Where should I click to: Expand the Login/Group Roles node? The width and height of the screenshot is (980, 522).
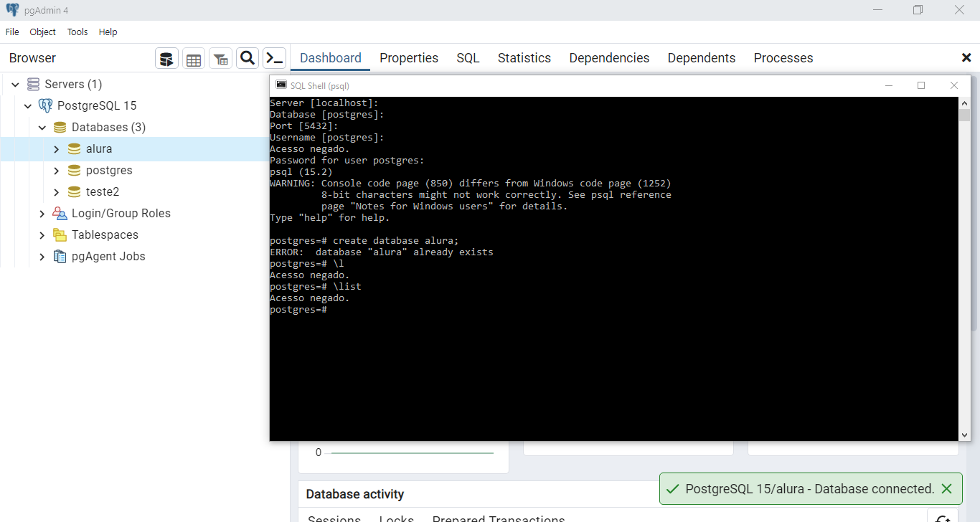[42, 214]
